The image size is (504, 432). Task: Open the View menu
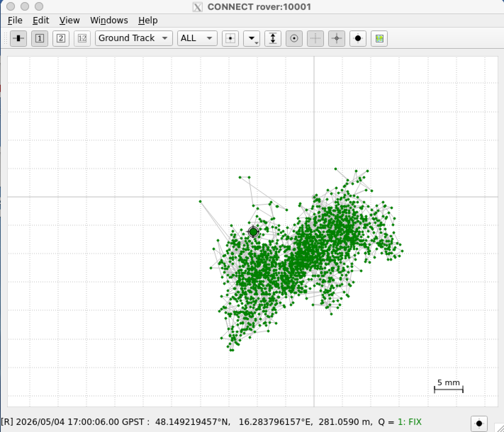pyautogui.click(x=69, y=21)
